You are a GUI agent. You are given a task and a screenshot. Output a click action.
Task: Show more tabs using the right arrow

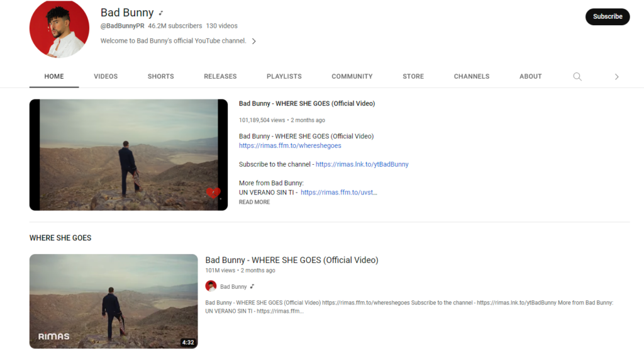616,77
